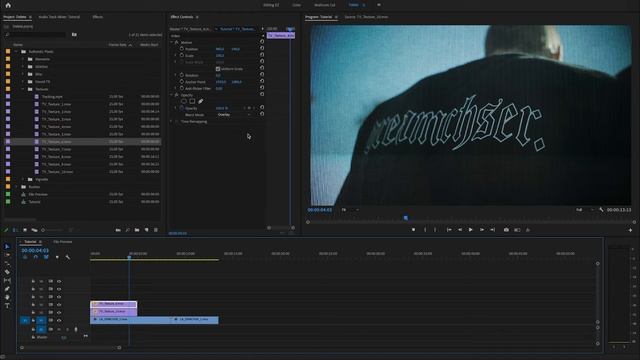This screenshot has height=360, width=640.
Task: Expand the Rushes bin
Action: [x=16, y=187]
